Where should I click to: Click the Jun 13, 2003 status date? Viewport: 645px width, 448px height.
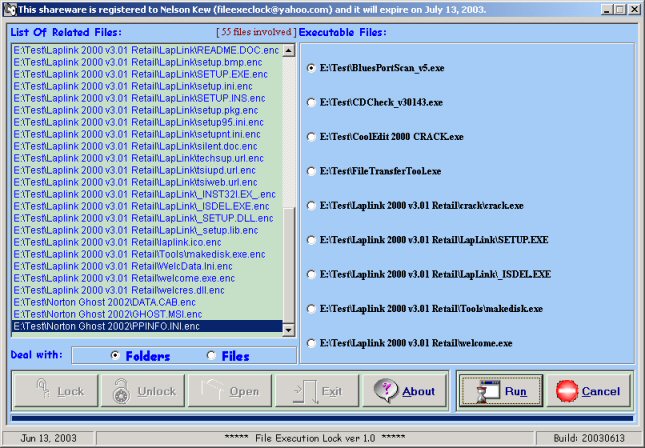(x=48, y=438)
